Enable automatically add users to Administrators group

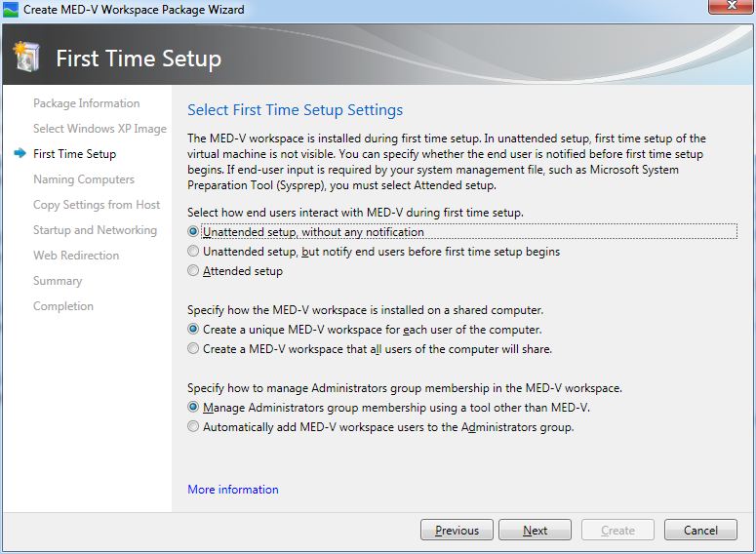click(x=193, y=426)
